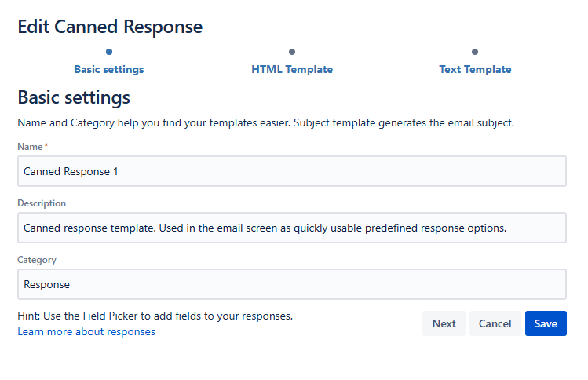
Task: Click the Field Picker hint text
Action: [x=155, y=316]
